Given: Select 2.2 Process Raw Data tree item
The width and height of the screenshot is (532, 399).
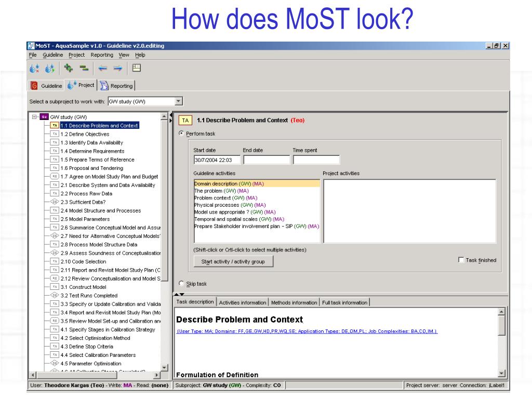Looking at the screenshot, I should pos(86,193).
